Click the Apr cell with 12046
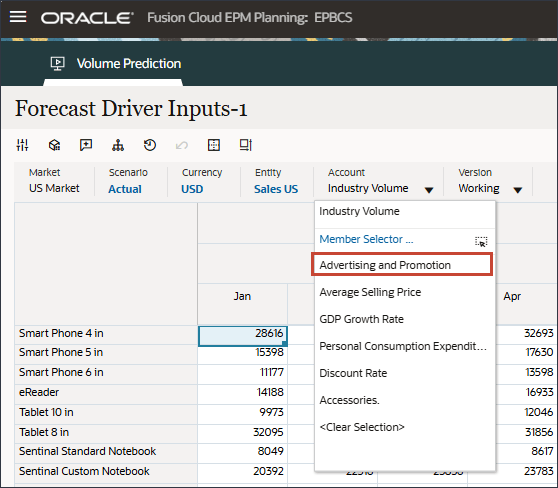The height and width of the screenshot is (488, 558). click(x=527, y=414)
